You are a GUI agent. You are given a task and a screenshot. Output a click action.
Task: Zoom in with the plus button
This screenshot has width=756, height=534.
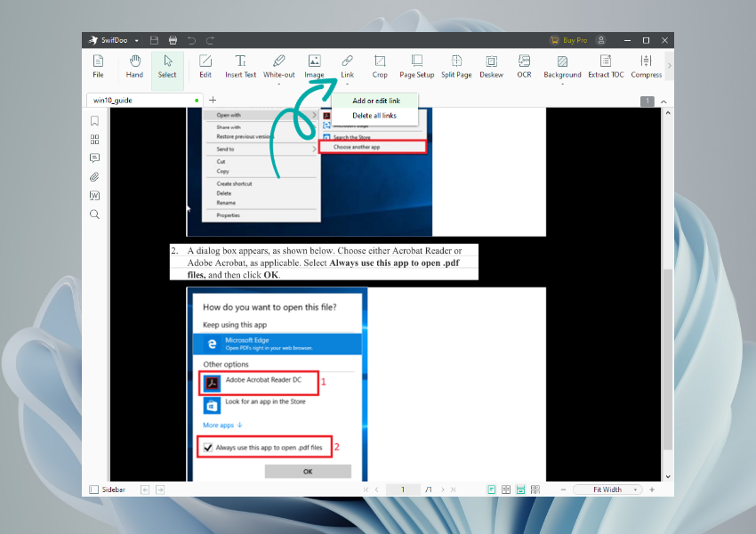coord(652,489)
